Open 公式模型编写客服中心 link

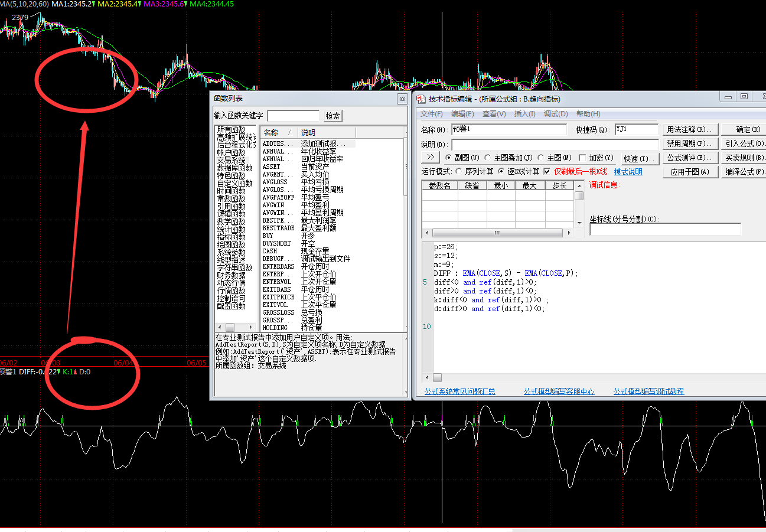[x=559, y=391]
